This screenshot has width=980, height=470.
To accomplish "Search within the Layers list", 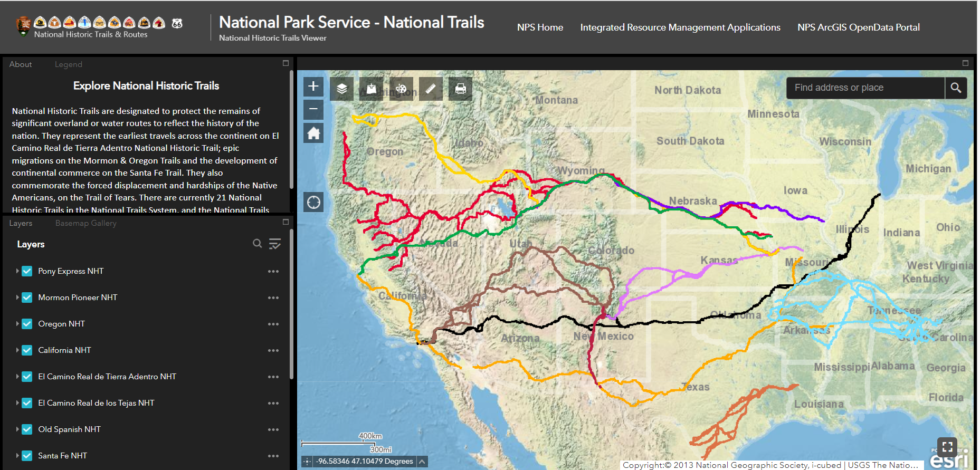I will coord(257,243).
